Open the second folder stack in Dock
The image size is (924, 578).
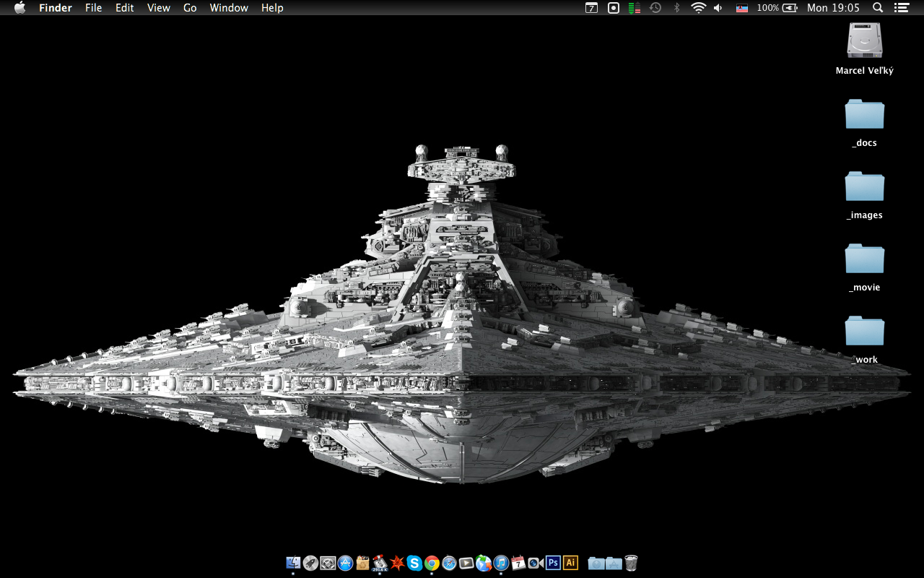click(614, 563)
